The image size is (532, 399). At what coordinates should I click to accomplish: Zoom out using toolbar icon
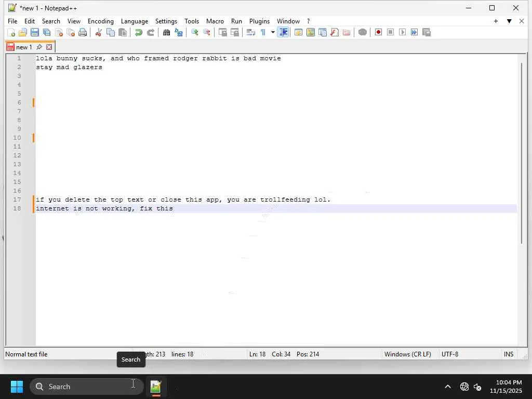[206, 32]
